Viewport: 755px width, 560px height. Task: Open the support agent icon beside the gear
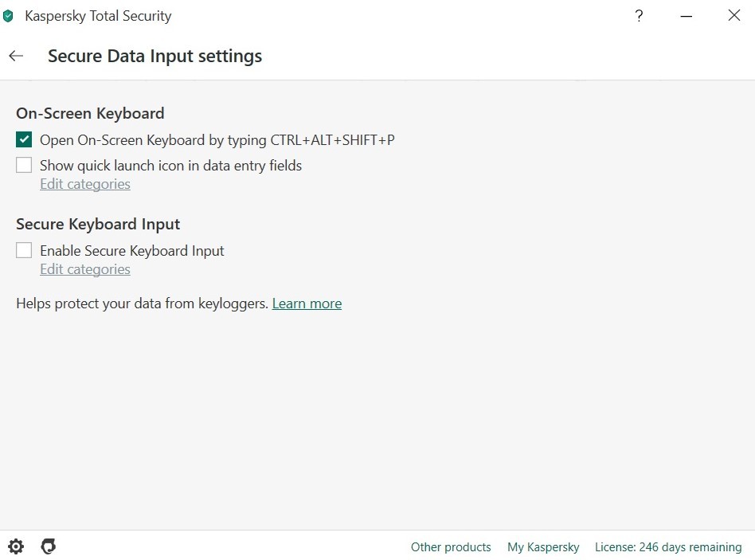[x=48, y=546]
